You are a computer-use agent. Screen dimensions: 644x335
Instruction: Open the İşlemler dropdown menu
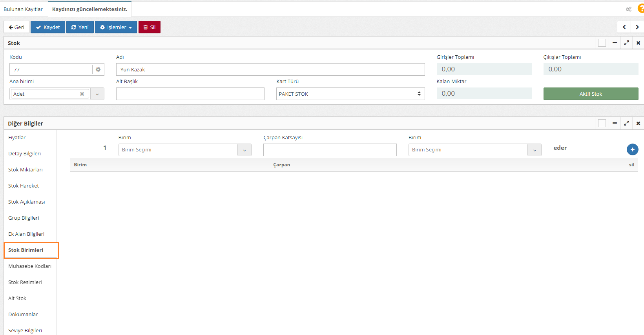116,27
